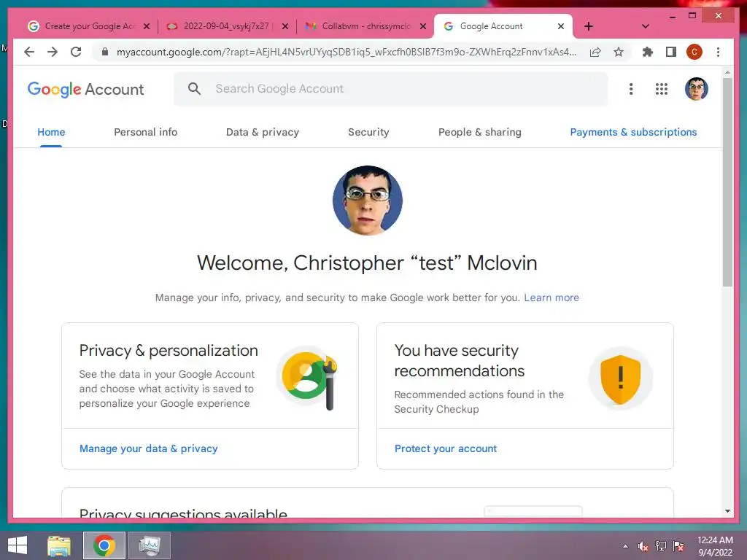Viewport: 747px width, 560px height.
Task: Open File Explorer from taskbar
Action: click(59, 545)
